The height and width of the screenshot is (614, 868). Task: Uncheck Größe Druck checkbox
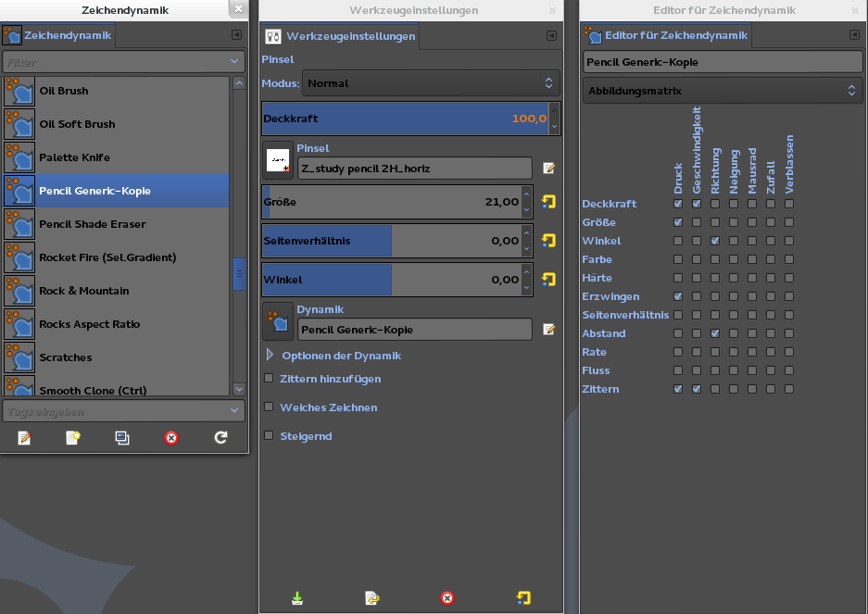tap(678, 222)
